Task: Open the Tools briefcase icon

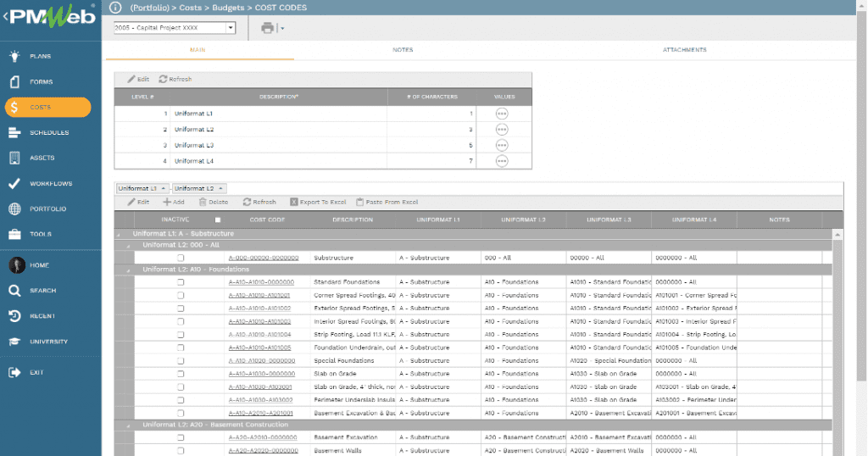Action: pos(14,234)
